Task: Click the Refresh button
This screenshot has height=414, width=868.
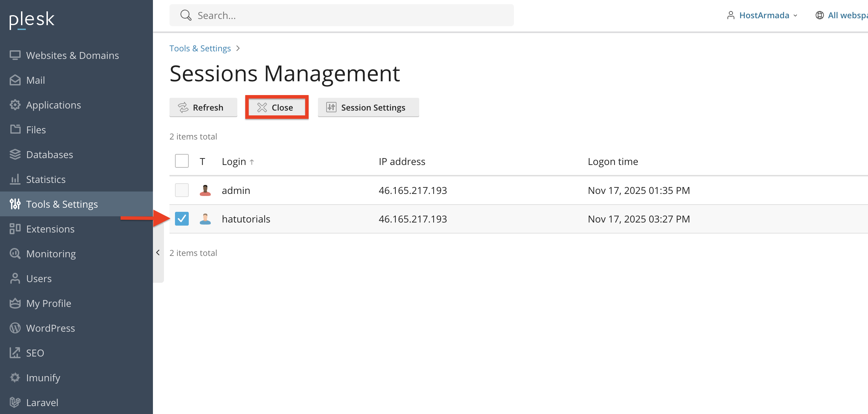Action: pyautogui.click(x=203, y=107)
